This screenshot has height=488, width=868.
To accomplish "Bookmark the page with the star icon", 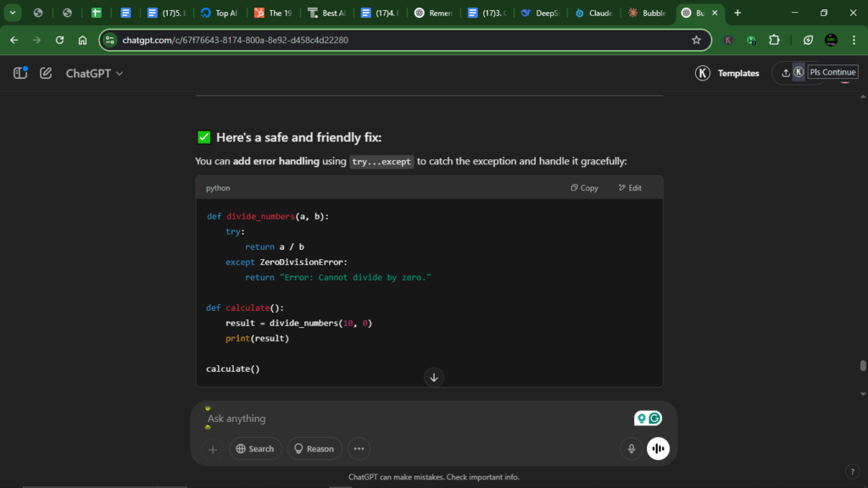I will [x=695, y=40].
